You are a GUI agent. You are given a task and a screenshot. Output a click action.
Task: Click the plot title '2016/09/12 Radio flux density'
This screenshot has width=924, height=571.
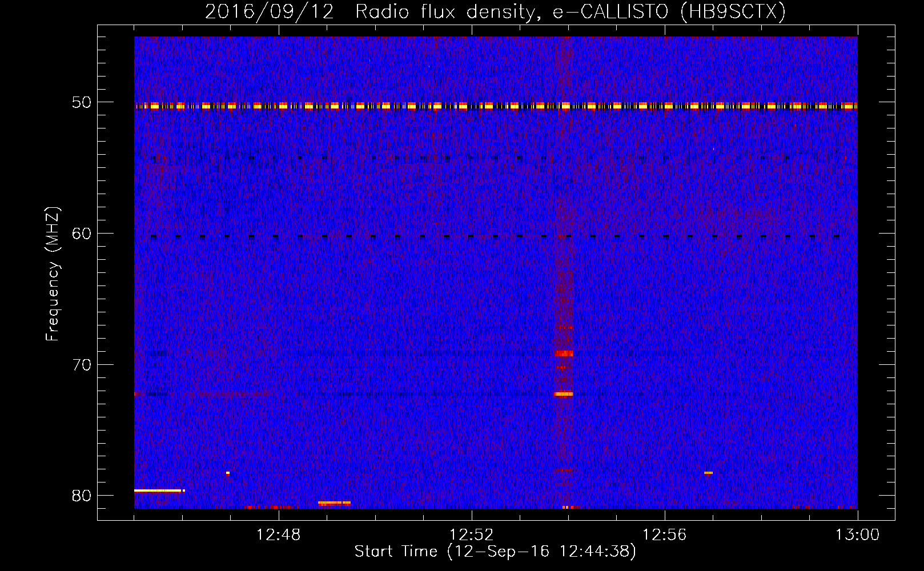click(495, 11)
